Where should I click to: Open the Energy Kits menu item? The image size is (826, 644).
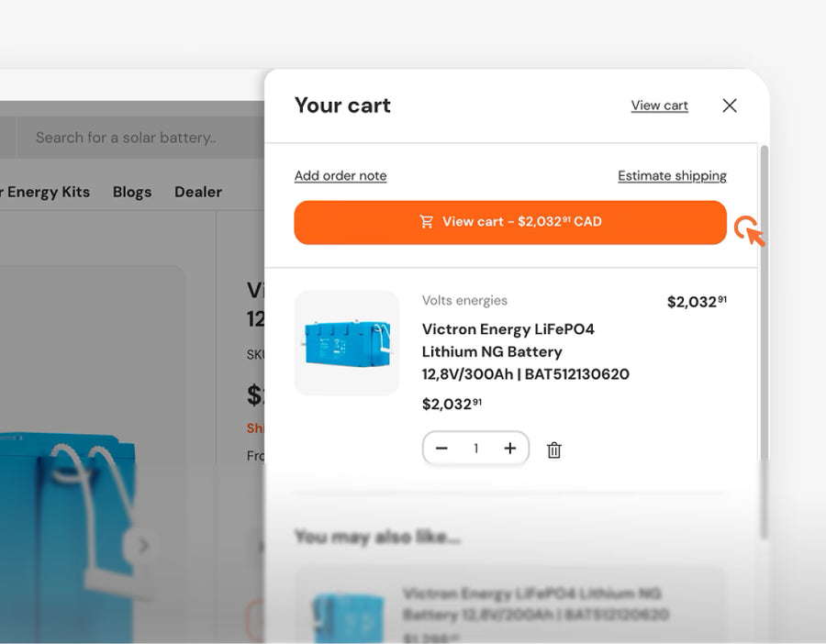tap(43, 192)
